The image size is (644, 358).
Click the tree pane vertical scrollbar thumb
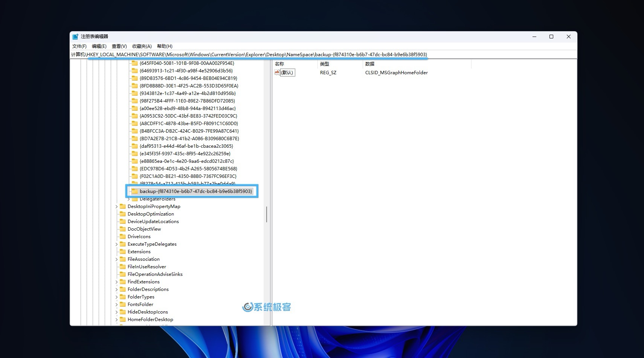pyautogui.click(x=267, y=214)
